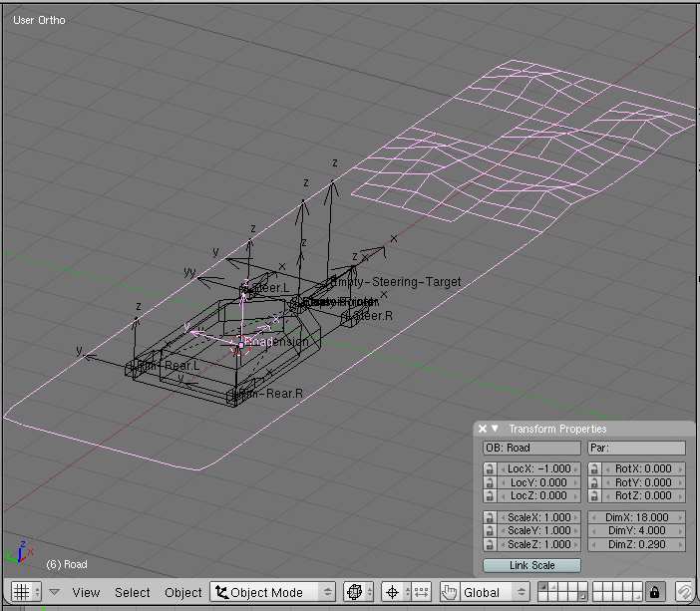Image resolution: width=700 pixels, height=611 pixels.
Task: Click the RotZ value field
Action: click(x=643, y=495)
